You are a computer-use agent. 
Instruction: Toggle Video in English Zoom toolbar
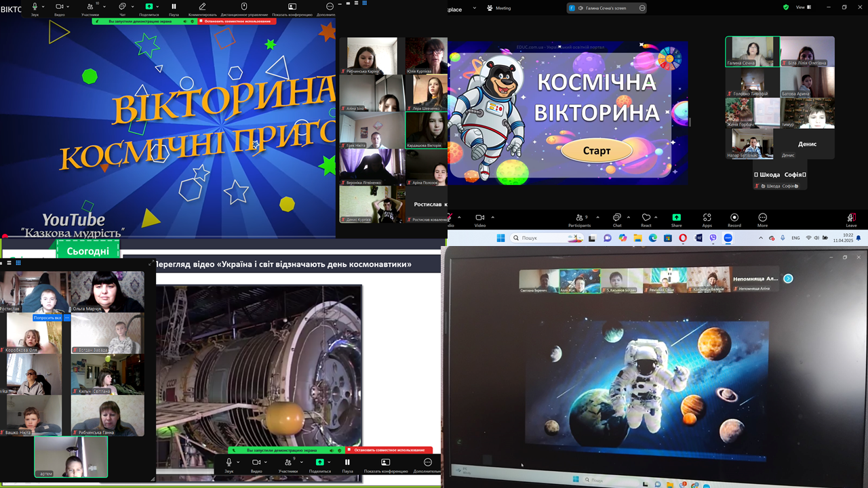[480, 220]
